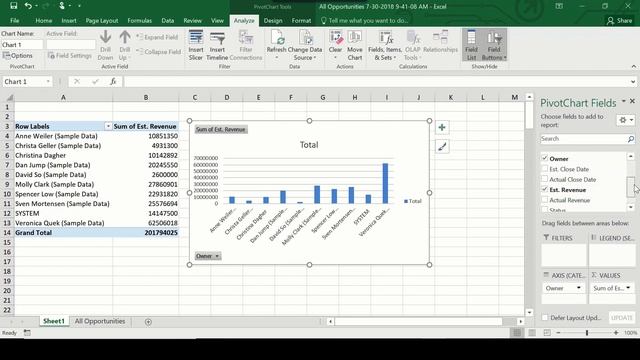Click the search magnifier in fields pane

(631, 139)
